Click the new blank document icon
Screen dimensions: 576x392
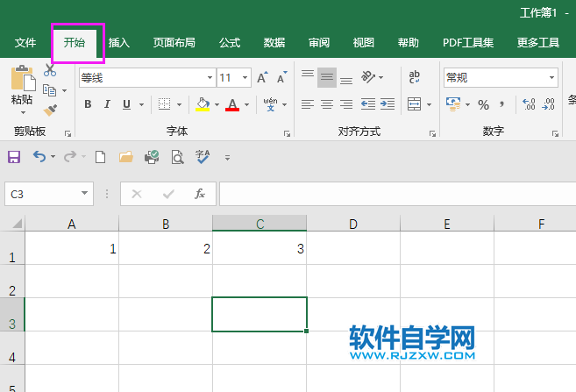pos(100,157)
